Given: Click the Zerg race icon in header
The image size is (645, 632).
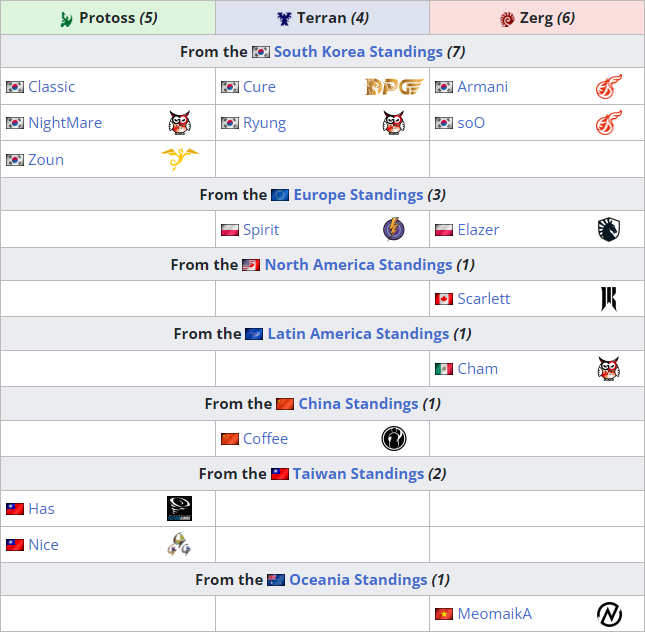Looking at the screenshot, I should tap(508, 18).
